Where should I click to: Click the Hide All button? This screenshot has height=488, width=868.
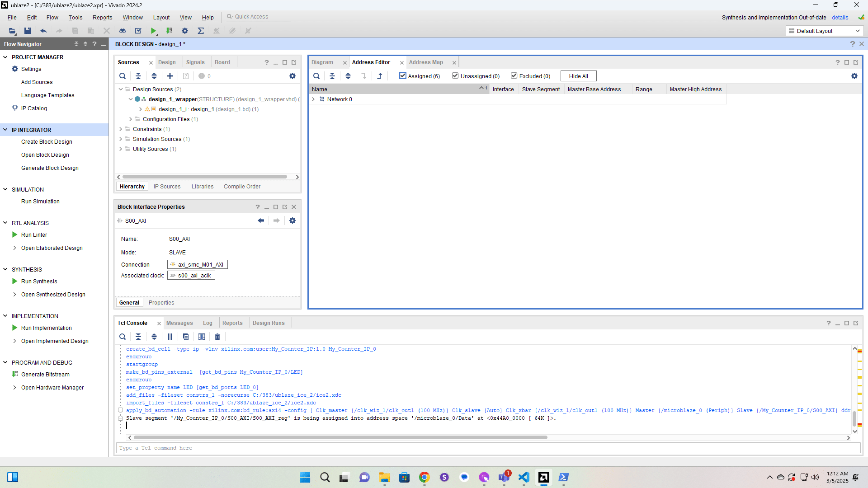coord(578,76)
